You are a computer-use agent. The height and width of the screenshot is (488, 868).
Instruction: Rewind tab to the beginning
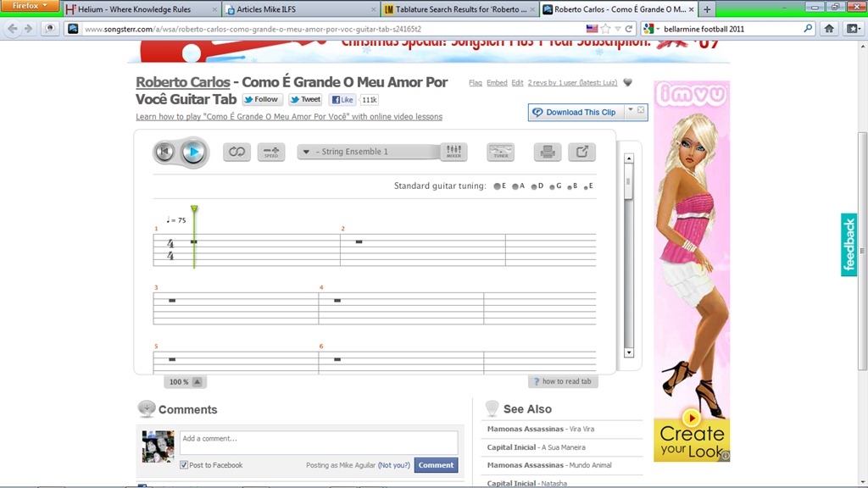click(x=164, y=152)
